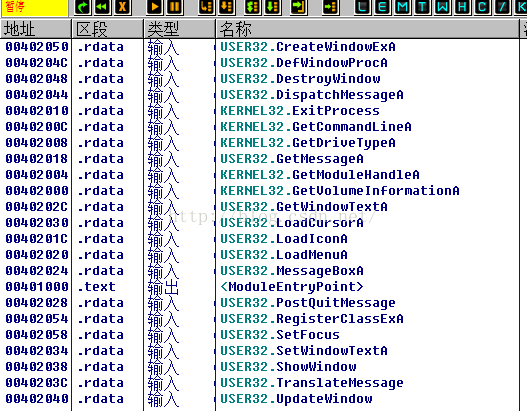Select USER32.DestroyWindow entry
This screenshot has width=527, height=411.
300,79
